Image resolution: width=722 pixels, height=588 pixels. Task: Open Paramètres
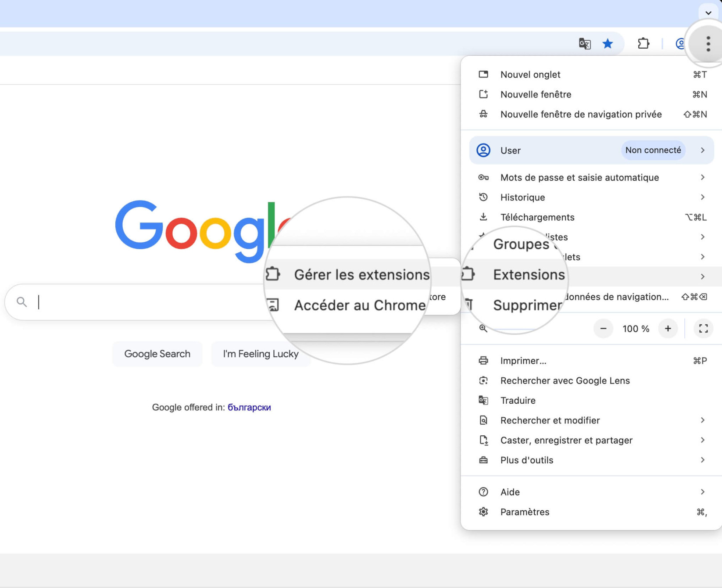[591, 512]
